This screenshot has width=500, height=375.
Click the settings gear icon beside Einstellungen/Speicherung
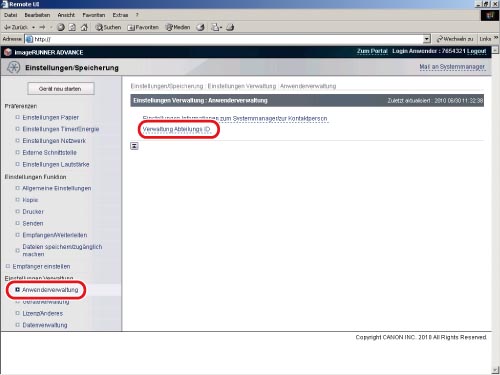[14, 67]
